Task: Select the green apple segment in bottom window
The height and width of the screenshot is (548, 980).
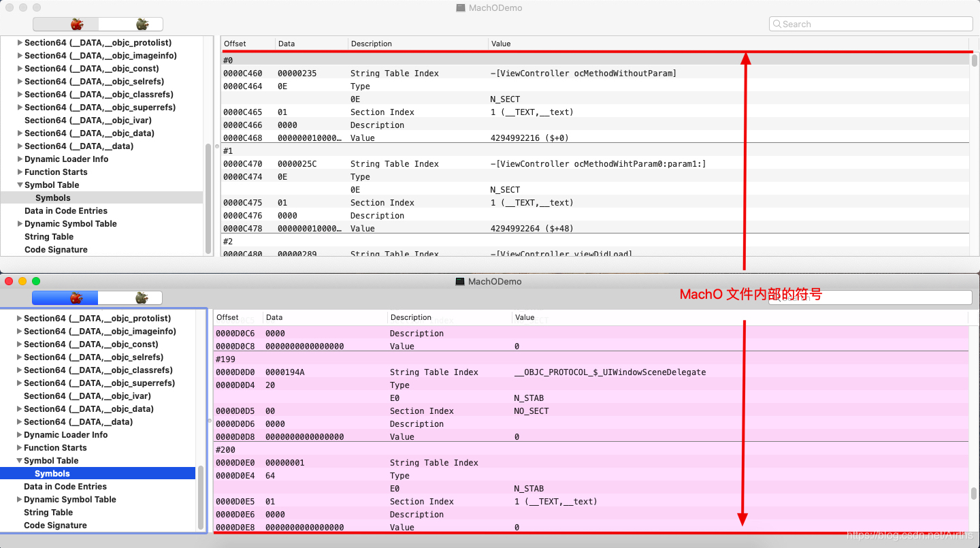Action: pos(130,298)
